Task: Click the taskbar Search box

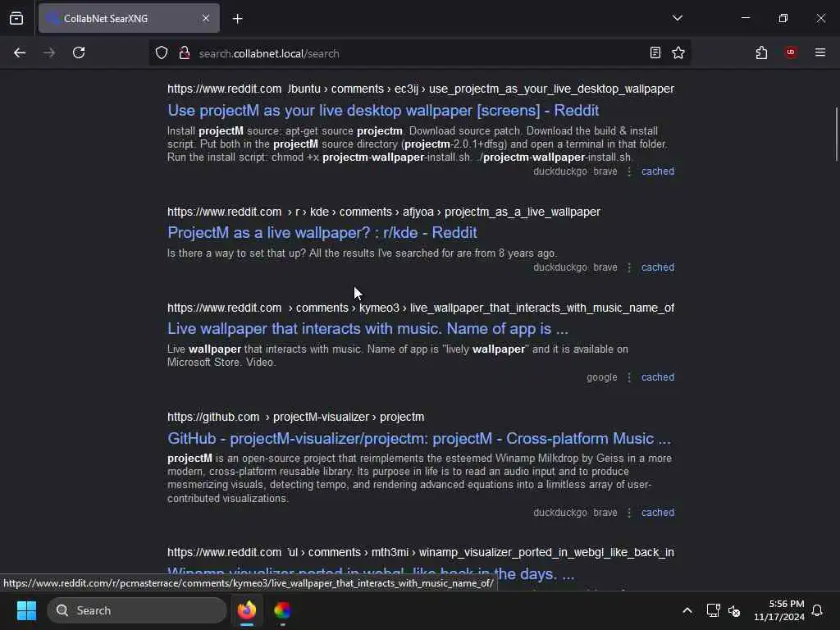Action: click(x=137, y=610)
